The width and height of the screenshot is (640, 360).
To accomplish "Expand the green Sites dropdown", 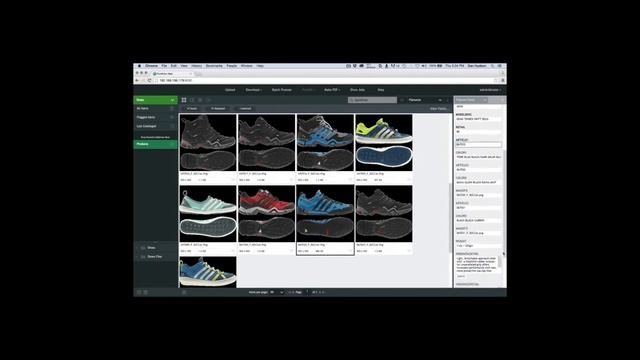I will [156, 100].
